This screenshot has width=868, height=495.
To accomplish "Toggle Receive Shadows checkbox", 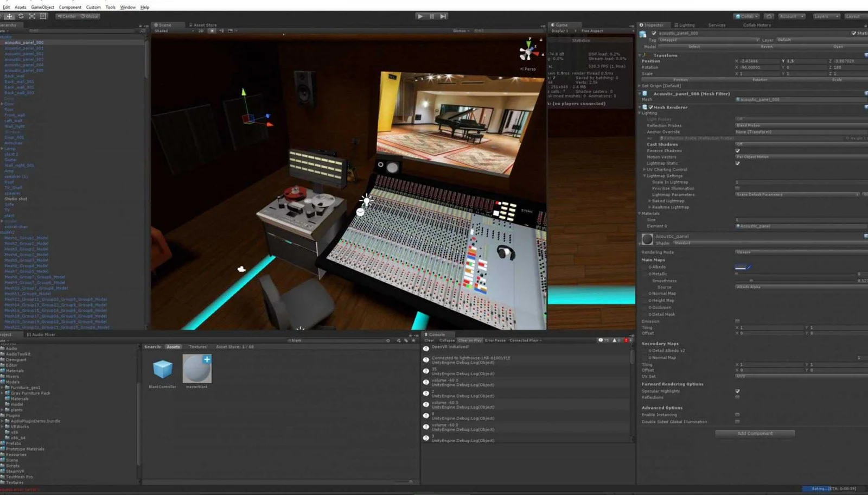I will pos(737,151).
